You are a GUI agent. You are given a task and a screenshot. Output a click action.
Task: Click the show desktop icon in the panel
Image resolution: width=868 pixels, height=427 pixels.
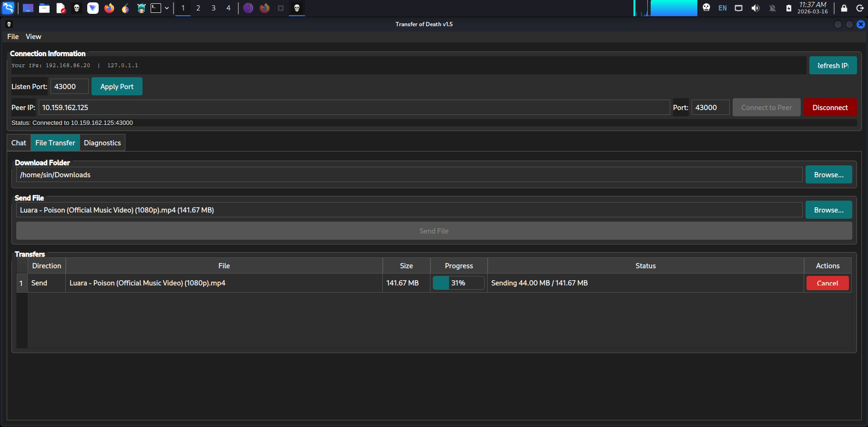(28, 8)
